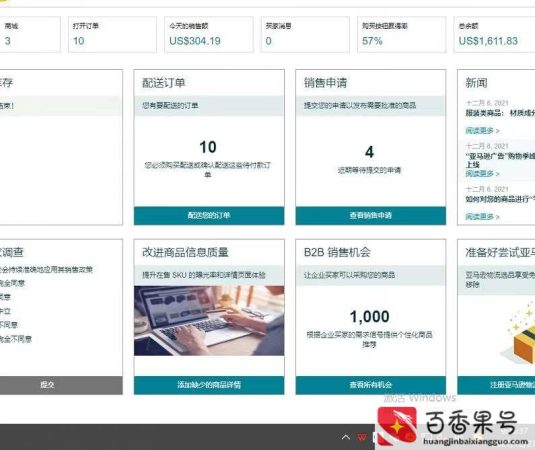This screenshot has width=535, height=450.
Task: Click the 添加缺少的商品详情 button
Action: (x=209, y=385)
